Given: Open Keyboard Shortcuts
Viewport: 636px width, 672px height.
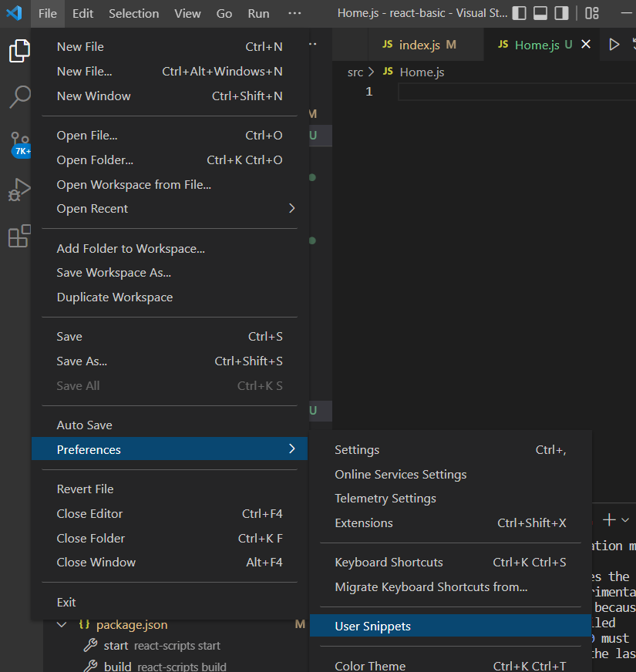Looking at the screenshot, I should click(450, 563).
